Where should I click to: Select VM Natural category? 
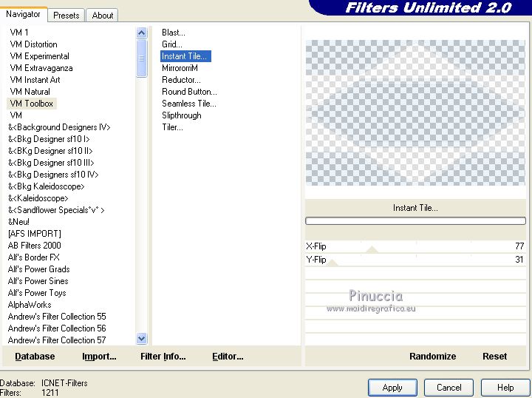(30, 92)
